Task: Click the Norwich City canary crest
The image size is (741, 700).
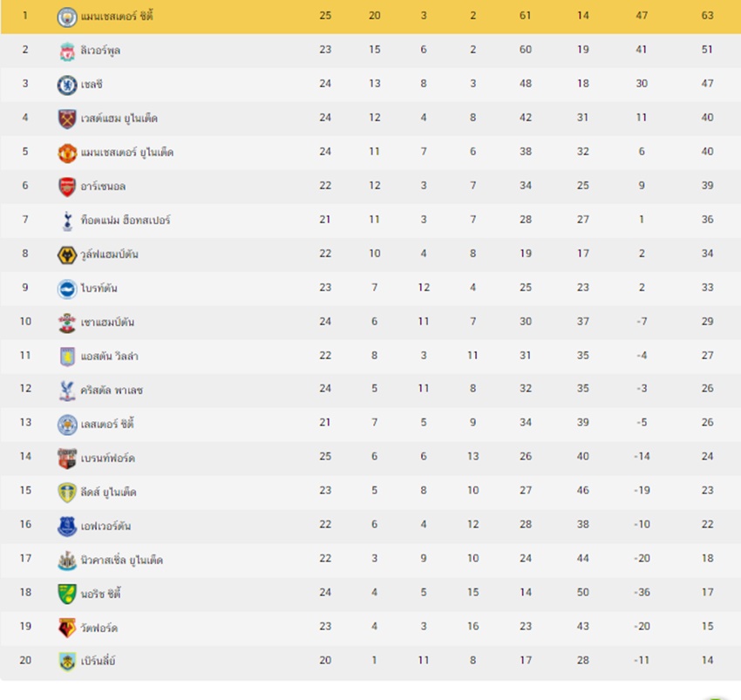Action: tap(67, 594)
